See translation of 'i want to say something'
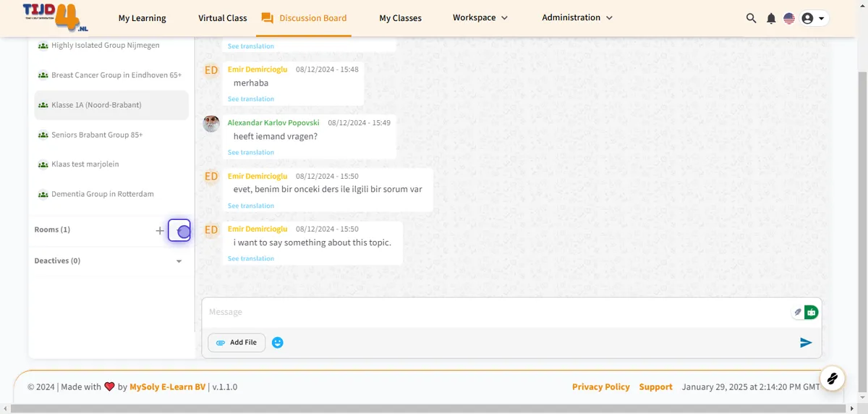This screenshot has width=868, height=414. tap(251, 259)
